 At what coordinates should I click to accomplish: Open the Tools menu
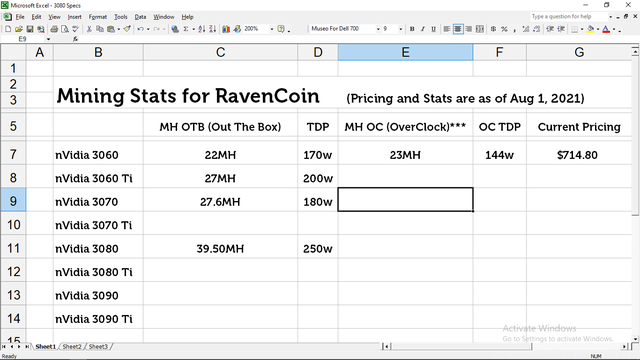(x=120, y=17)
